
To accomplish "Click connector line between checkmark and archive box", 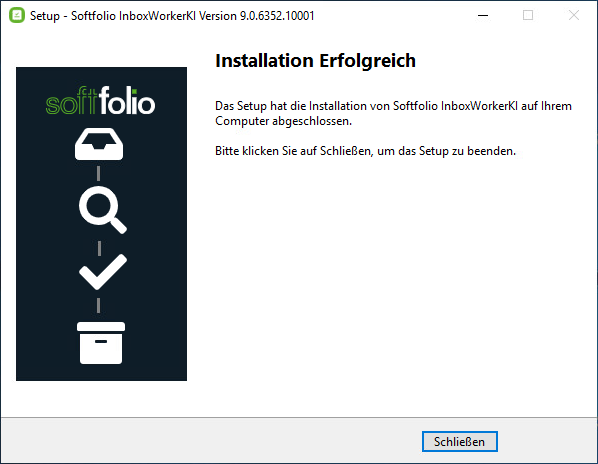I will click(99, 305).
